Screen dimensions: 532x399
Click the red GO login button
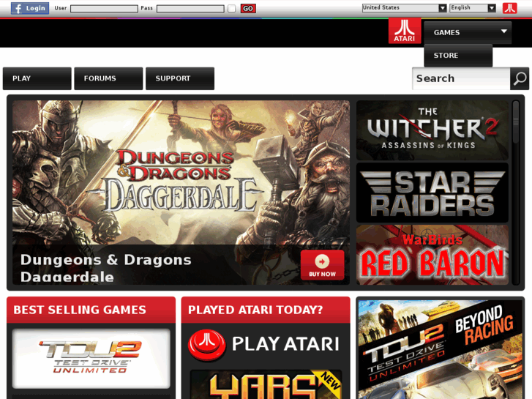pos(248,9)
